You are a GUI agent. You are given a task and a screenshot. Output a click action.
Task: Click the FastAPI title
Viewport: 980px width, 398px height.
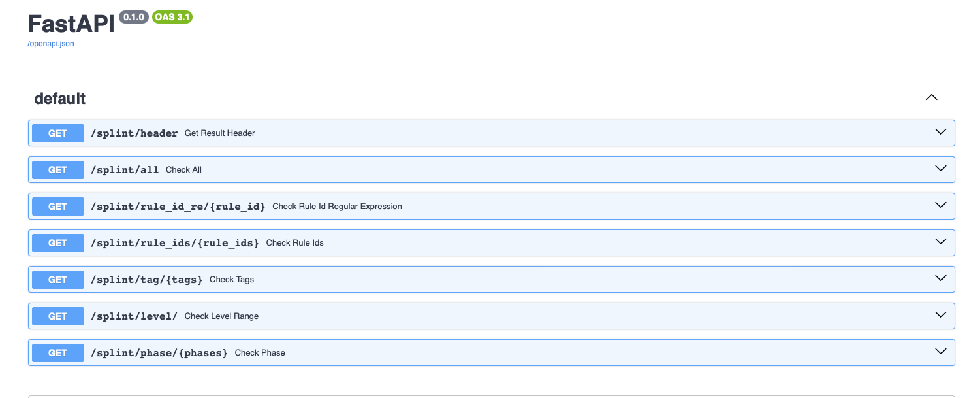click(71, 24)
